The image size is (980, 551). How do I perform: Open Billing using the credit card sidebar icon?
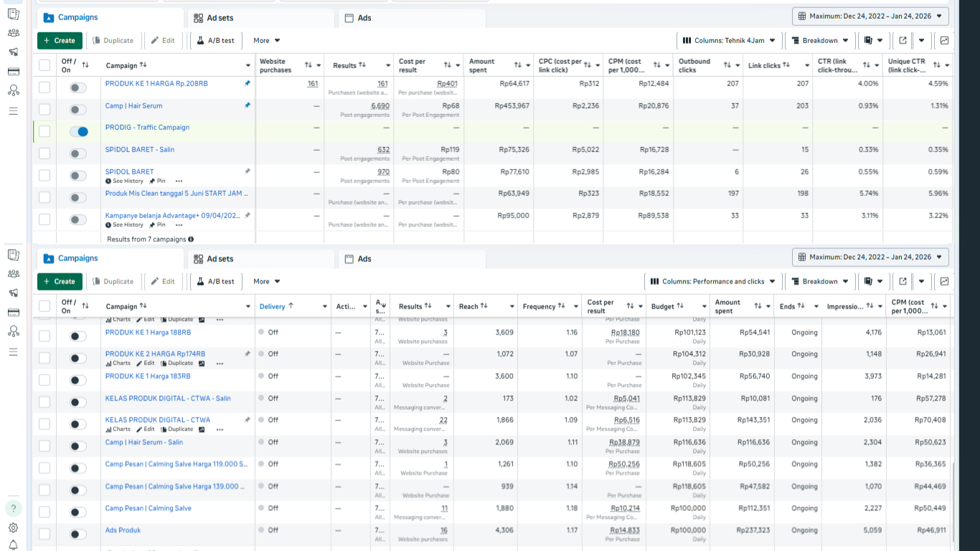(x=14, y=70)
